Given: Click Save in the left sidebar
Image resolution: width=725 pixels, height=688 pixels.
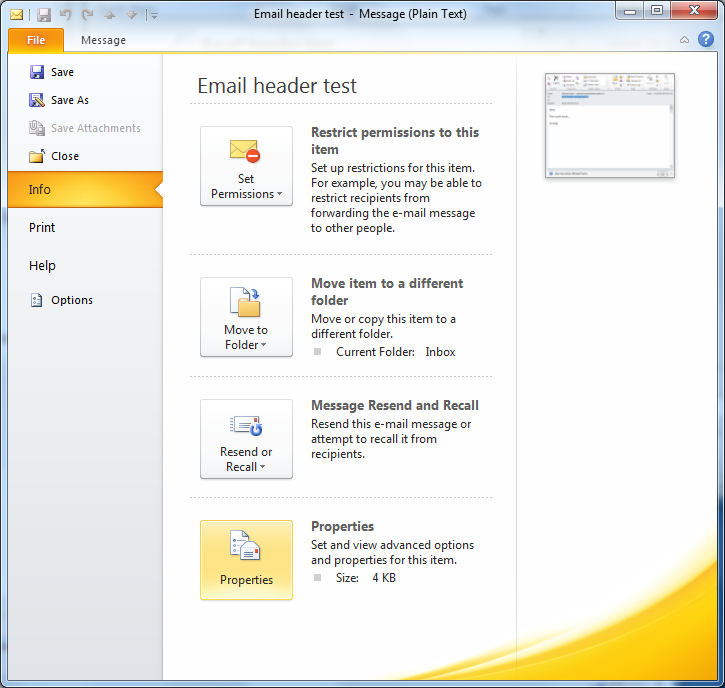Looking at the screenshot, I should click(62, 72).
